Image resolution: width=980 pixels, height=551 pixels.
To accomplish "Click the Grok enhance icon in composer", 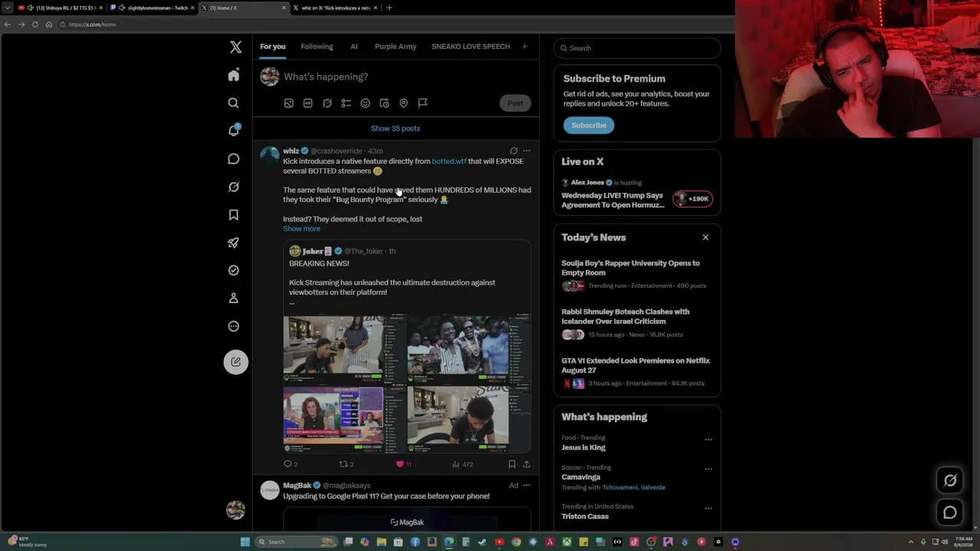I will 327,103.
